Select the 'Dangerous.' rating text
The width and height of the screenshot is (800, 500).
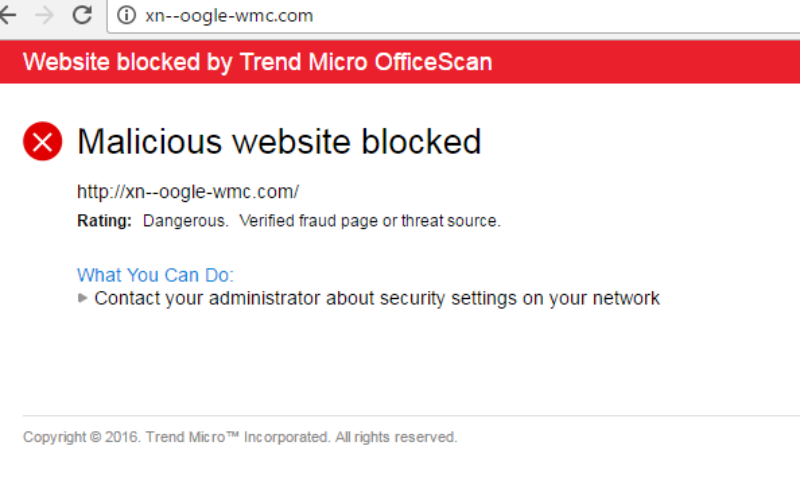(186, 221)
